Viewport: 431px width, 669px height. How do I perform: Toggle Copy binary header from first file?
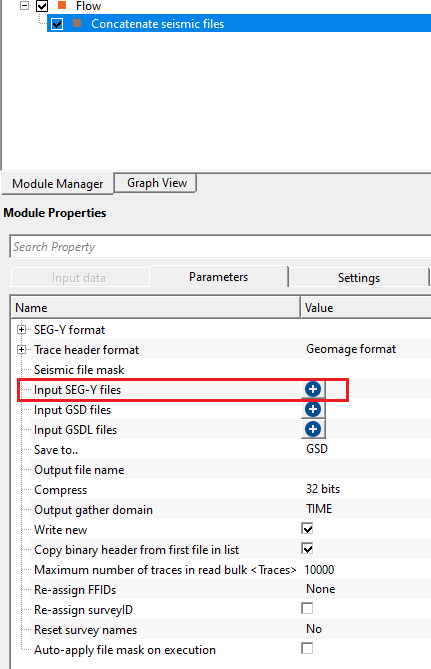click(x=307, y=549)
